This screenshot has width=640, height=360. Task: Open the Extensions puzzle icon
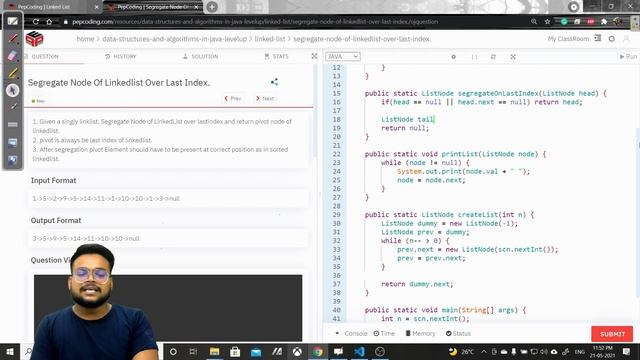coord(604,22)
